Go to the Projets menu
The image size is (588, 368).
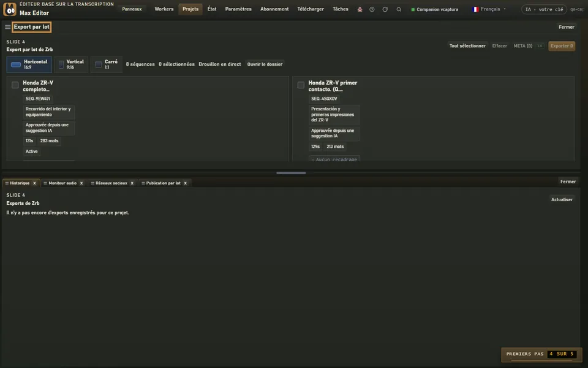pyautogui.click(x=190, y=9)
